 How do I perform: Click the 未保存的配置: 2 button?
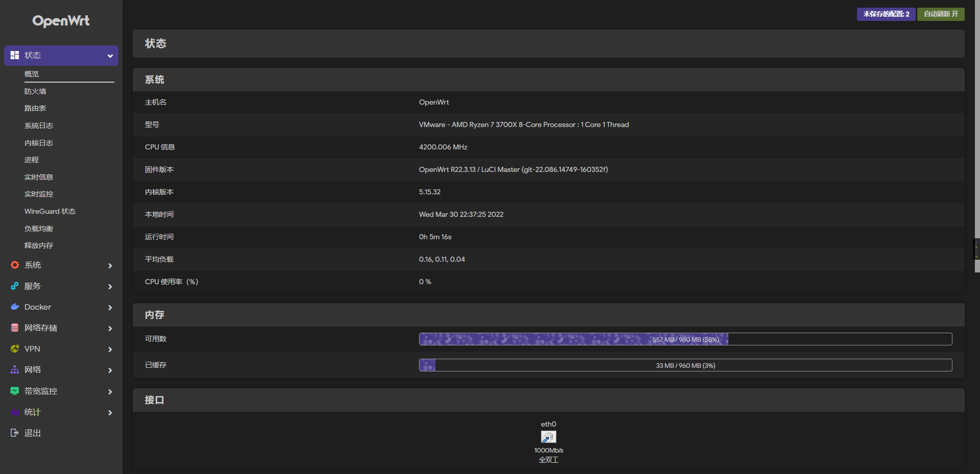[886, 14]
